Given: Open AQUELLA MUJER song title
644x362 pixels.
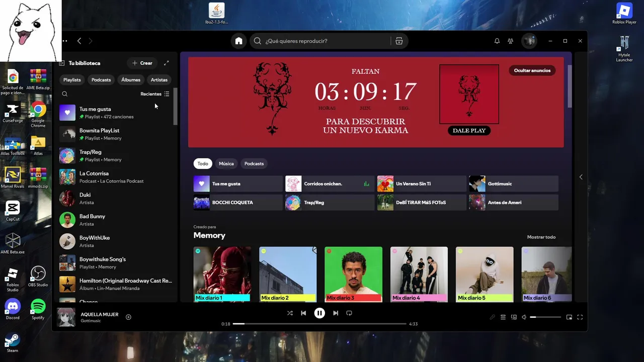Looking at the screenshot, I should (100, 314).
